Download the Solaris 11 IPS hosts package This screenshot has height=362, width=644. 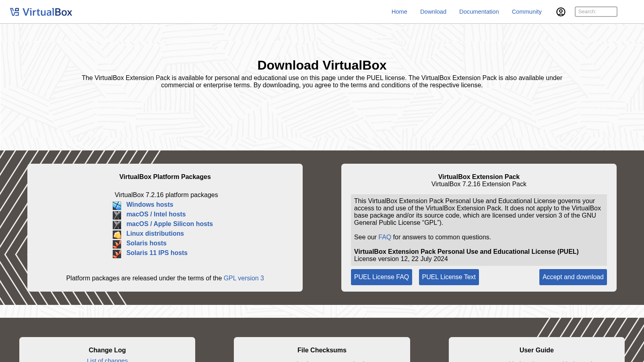pyautogui.click(x=157, y=253)
